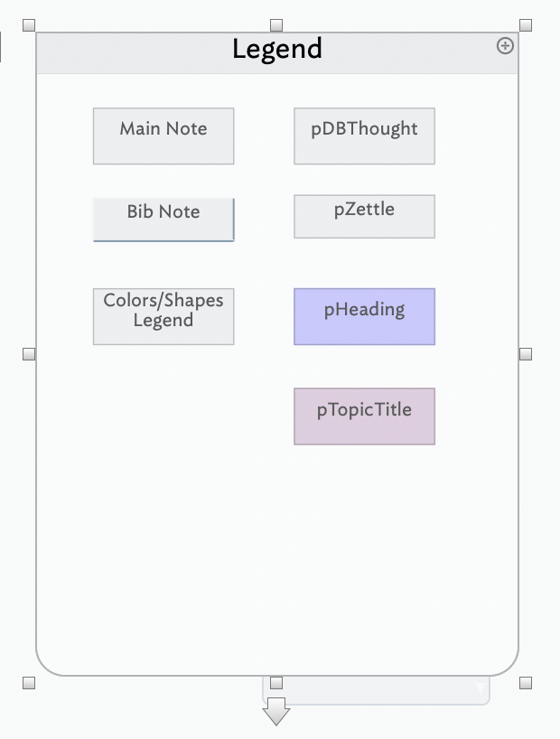Image resolution: width=560 pixels, height=739 pixels.
Task: Select the pDBThought prototype note
Action: point(364,136)
